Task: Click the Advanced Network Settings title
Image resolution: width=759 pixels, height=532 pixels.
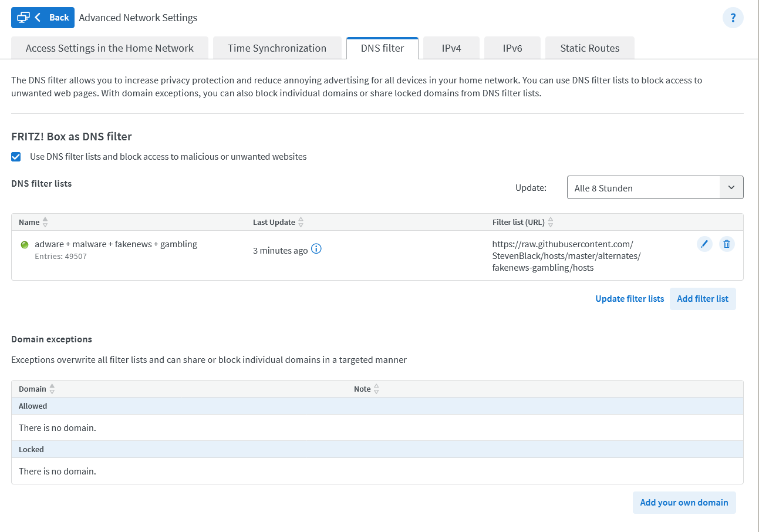Action: tap(138, 18)
